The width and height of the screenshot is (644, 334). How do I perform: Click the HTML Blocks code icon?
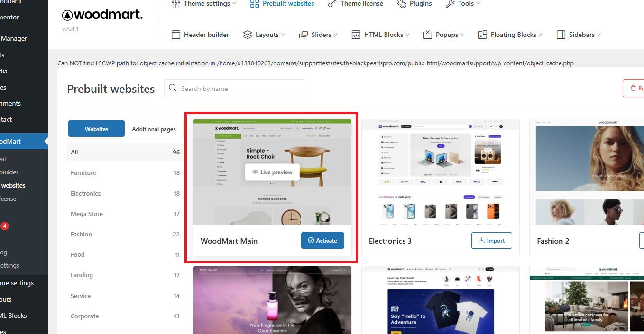click(356, 35)
